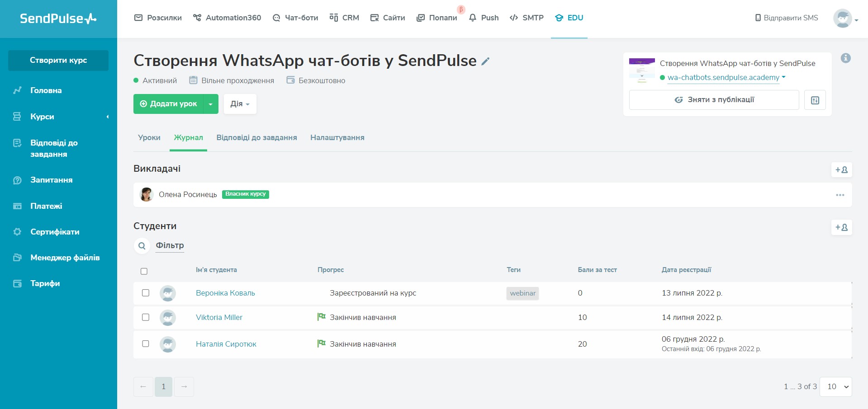Click the Власник курсу badge
The height and width of the screenshot is (409, 868).
246,194
